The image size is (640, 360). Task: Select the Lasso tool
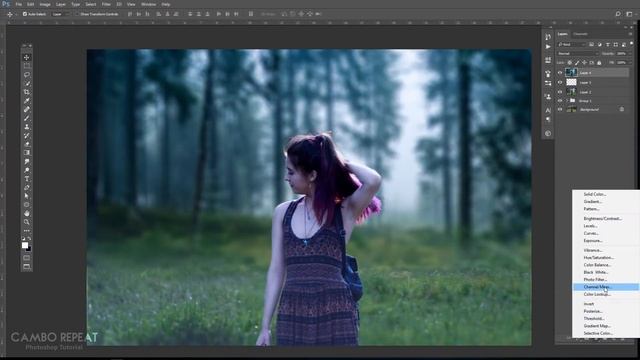point(27,75)
